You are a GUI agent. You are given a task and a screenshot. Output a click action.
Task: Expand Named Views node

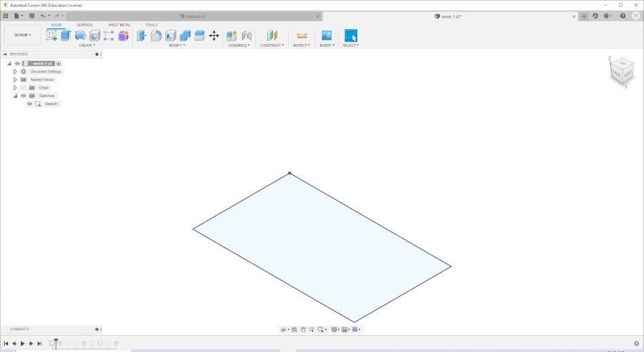pyautogui.click(x=15, y=79)
